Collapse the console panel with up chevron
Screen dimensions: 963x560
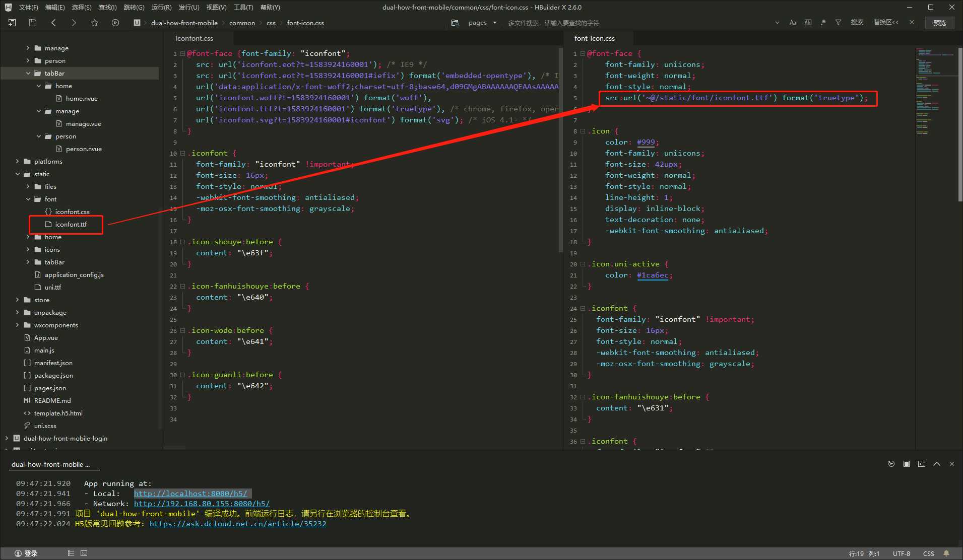tap(937, 464)
